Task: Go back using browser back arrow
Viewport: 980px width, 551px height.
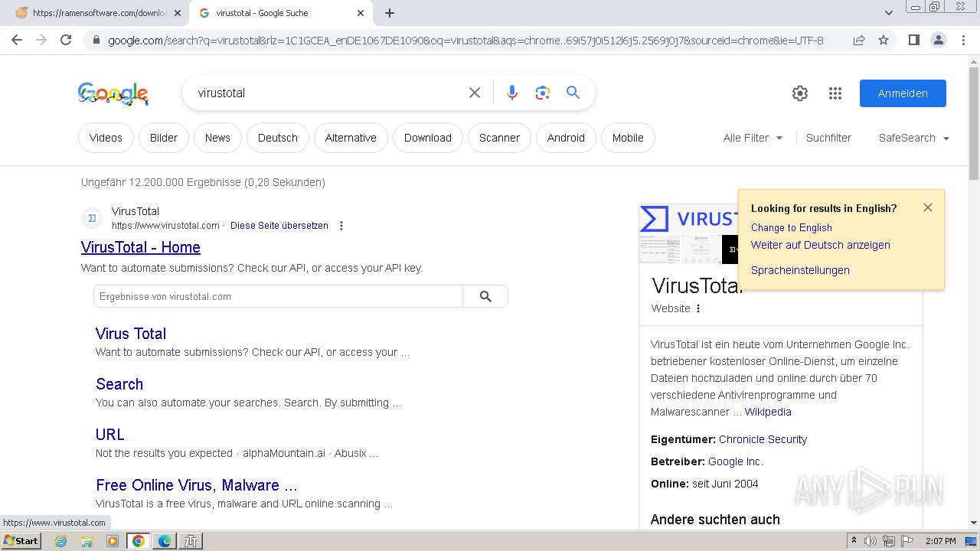Action: tap(17, 40)
